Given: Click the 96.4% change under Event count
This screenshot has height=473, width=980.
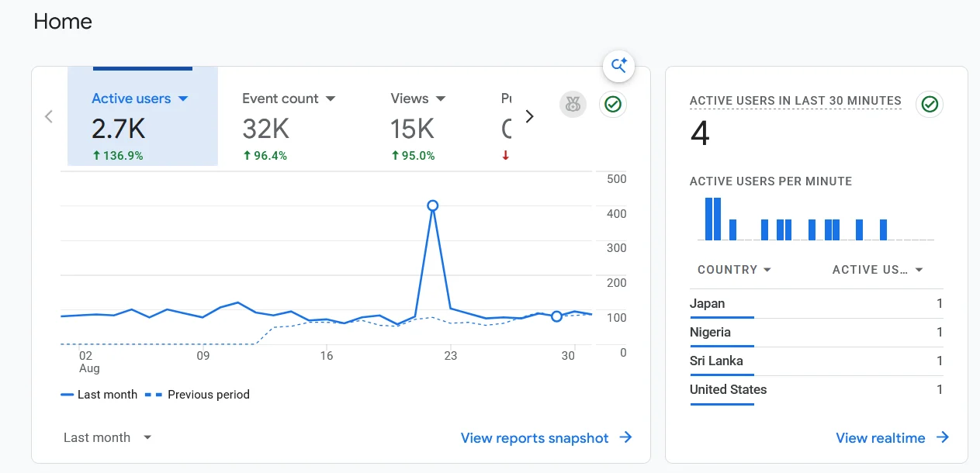Looking at the screenshot, I should point(265,156).
